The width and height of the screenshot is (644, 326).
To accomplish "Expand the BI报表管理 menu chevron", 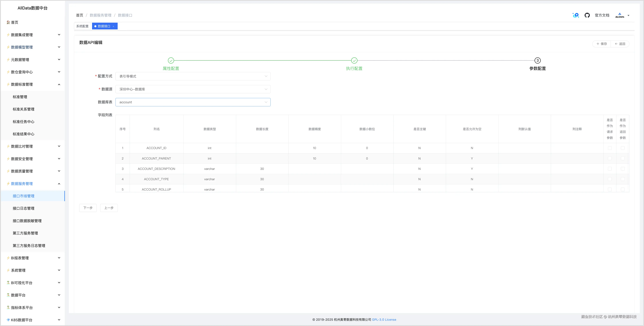I will [59, 258].
